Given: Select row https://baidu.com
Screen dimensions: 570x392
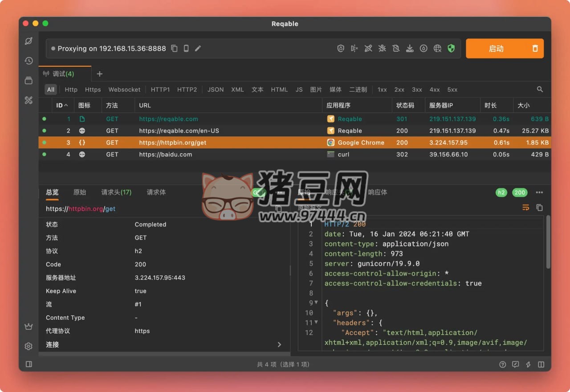Looking at the screenshot, I should [x=295, y=154].
